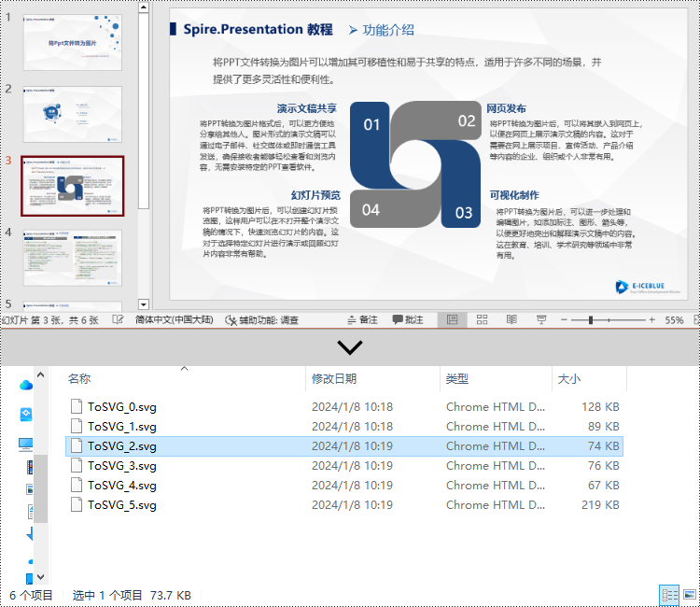Click file icon of ToSVG_3.svg
Screen dimensions: 700x607
point(77,465)
